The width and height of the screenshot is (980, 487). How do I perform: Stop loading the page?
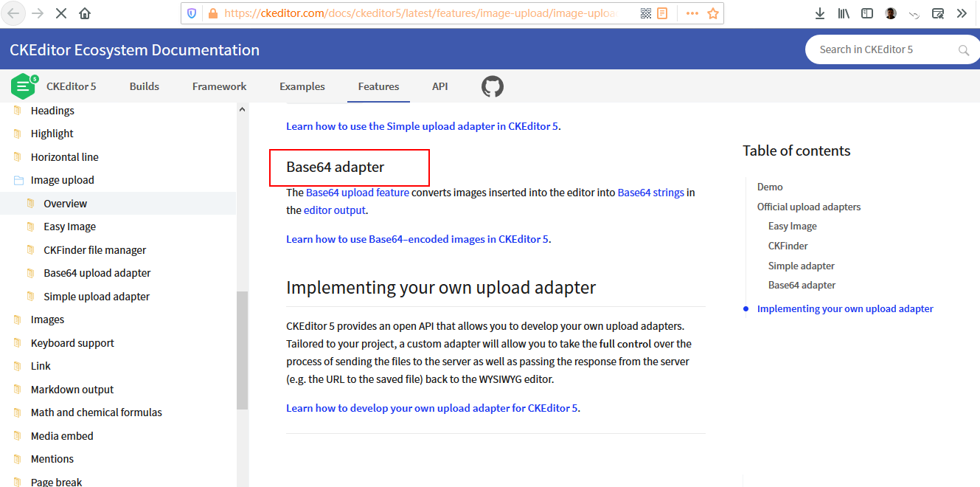pyautogui.click(x=61, y=13)
